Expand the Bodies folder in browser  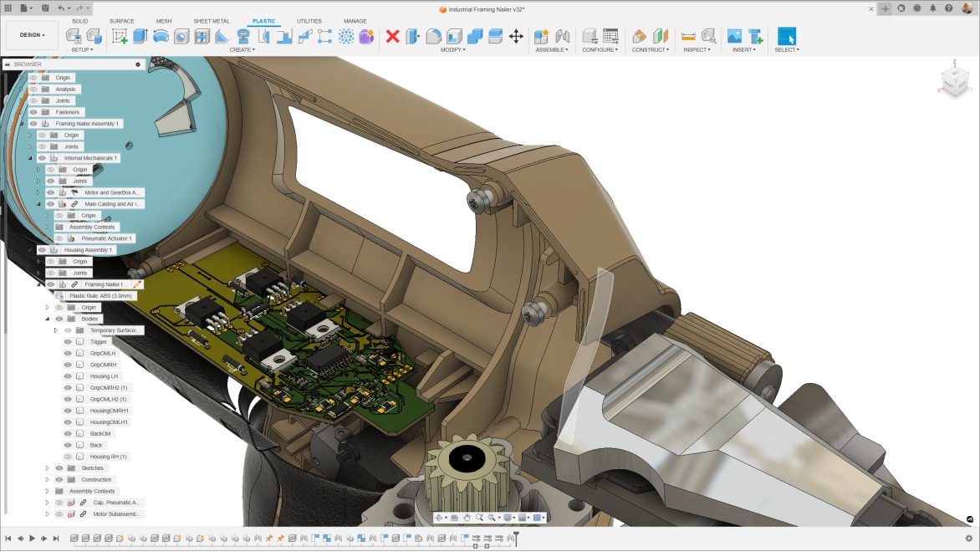[48, 319]
